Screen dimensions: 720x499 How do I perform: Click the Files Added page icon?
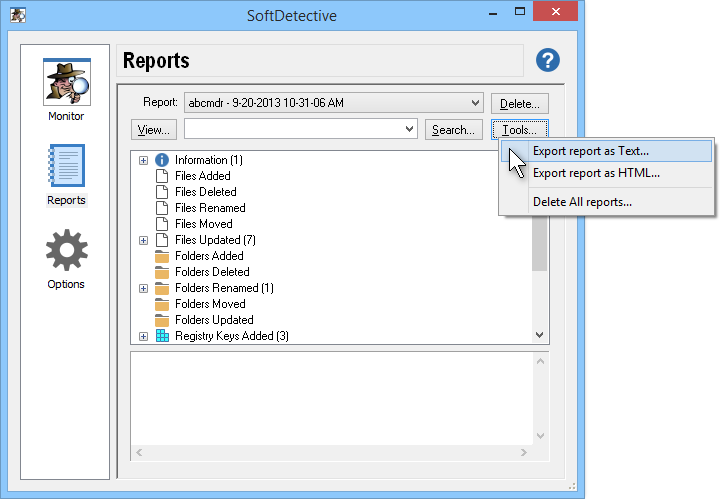162,176
